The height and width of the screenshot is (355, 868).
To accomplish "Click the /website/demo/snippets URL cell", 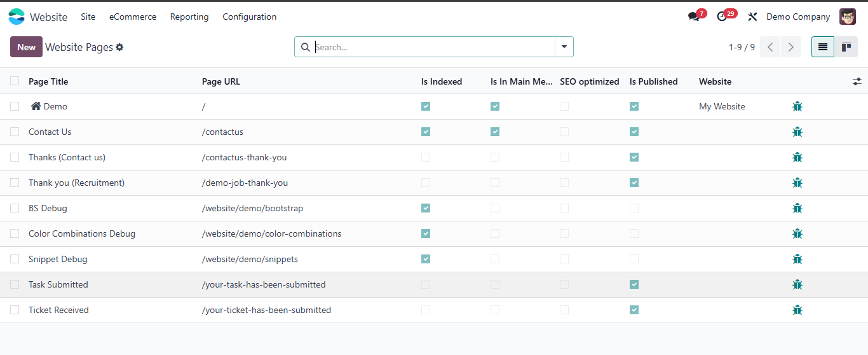I will click(250, 259).
